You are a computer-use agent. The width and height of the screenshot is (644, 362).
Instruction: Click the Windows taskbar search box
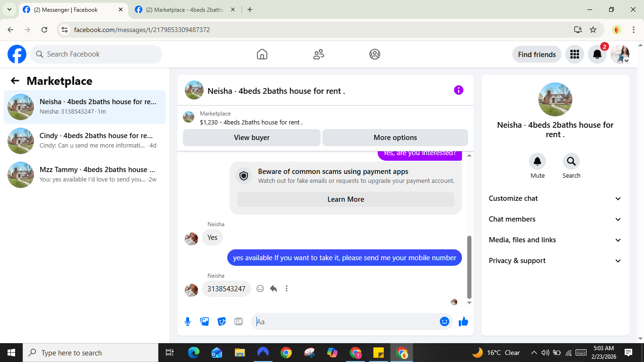(x=91, y=353)
